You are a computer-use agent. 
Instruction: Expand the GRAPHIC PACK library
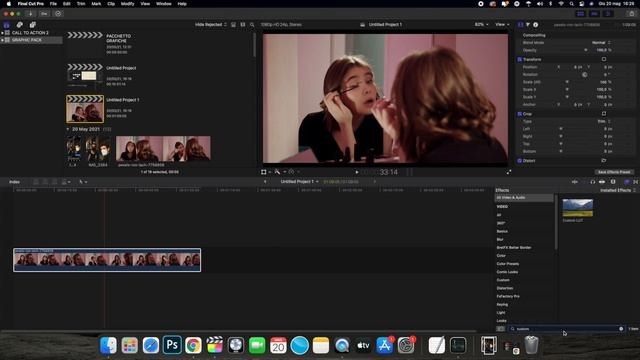click(2, 40)
